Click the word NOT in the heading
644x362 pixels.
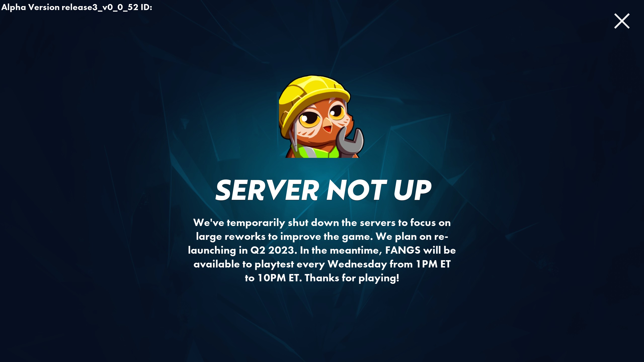coord(356,190)
